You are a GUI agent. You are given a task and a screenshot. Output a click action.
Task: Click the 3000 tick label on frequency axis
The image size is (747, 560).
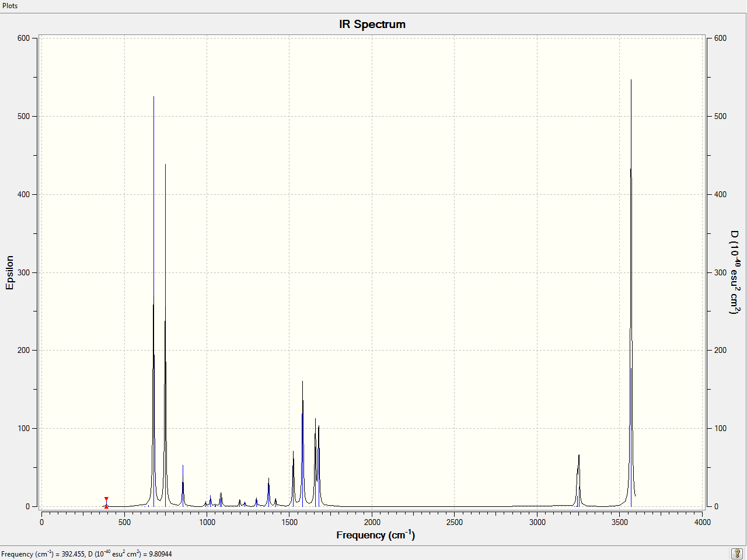[537, 522]
